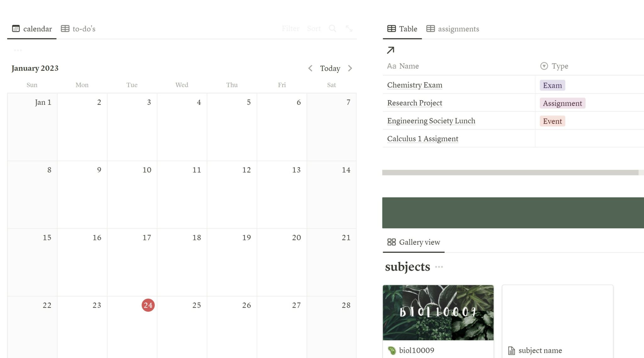Open the table as full page via arrow icon
Image resolution: width=644 pixels, height=358 pixels.
pyautogui.click(x=390, y=50)
